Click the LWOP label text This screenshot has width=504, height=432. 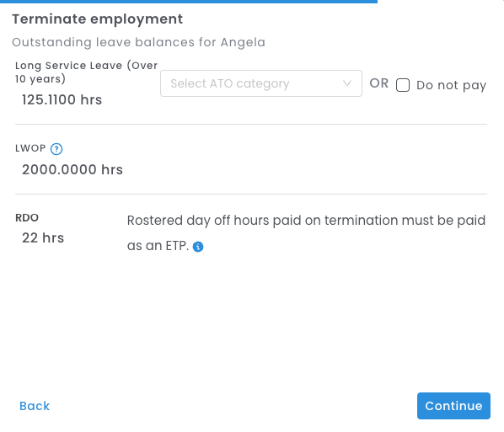[x=30, y=148]
